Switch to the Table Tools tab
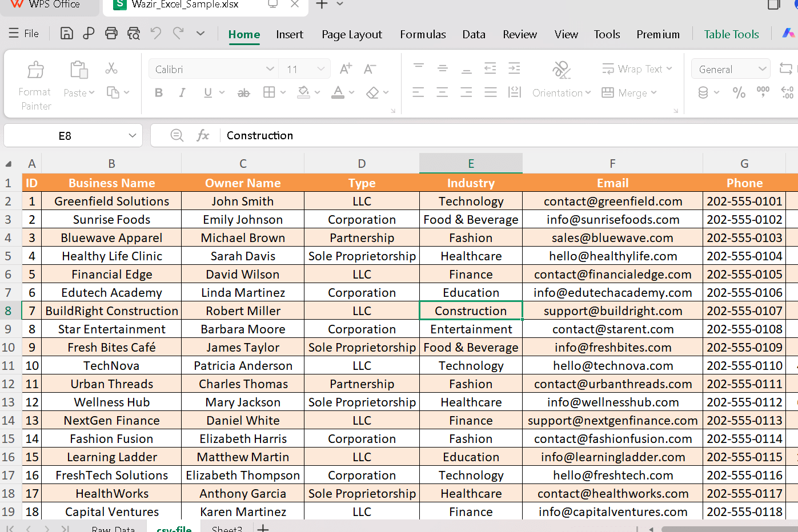This screenshot has height=532, width=798. coord(731,34)
